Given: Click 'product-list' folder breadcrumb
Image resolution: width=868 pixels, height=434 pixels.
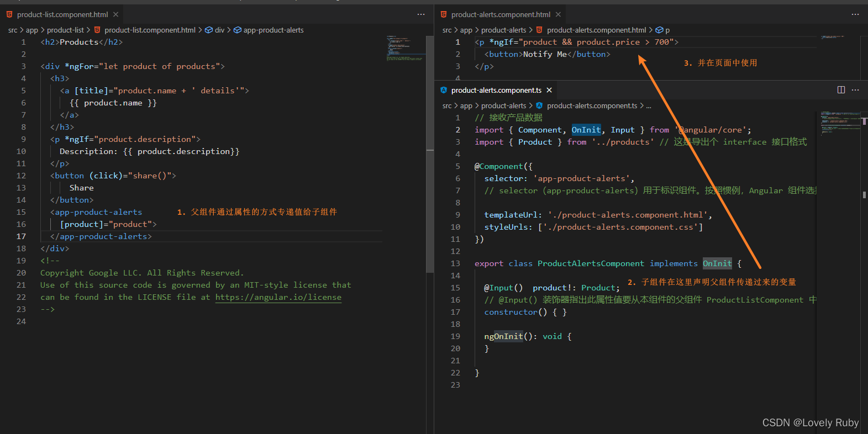Looking at the screenshot, I should 65,30.
